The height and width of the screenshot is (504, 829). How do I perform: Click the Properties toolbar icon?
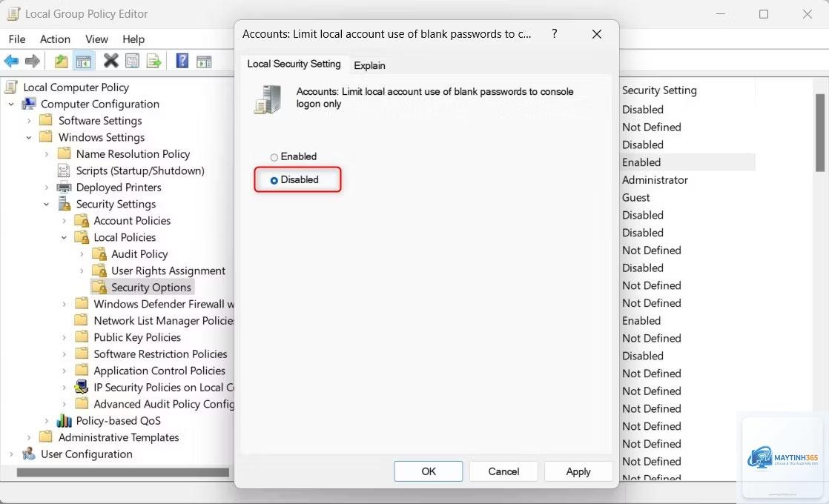[x=132, y=62]
